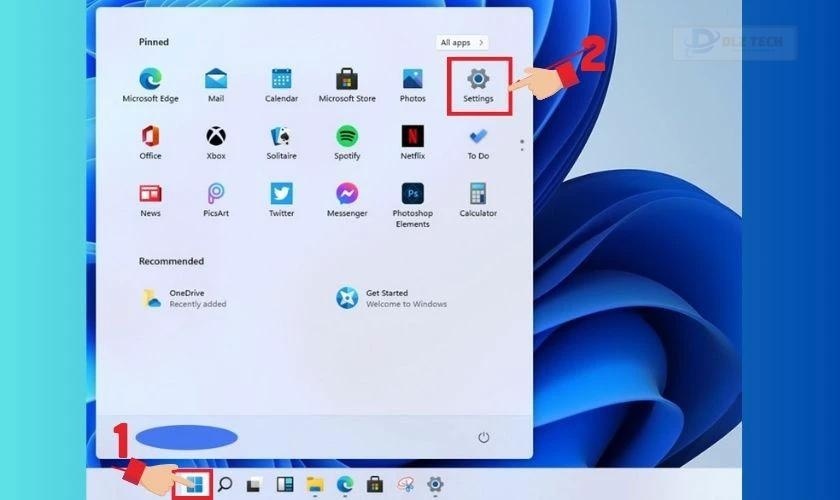Screen dimensions: 840x500
Task: Open the power options menu
Action: (484, 437)
